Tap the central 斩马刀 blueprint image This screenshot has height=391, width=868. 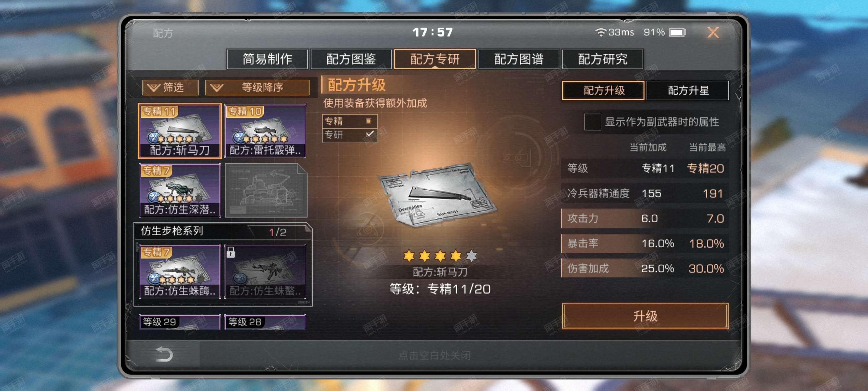438,195
